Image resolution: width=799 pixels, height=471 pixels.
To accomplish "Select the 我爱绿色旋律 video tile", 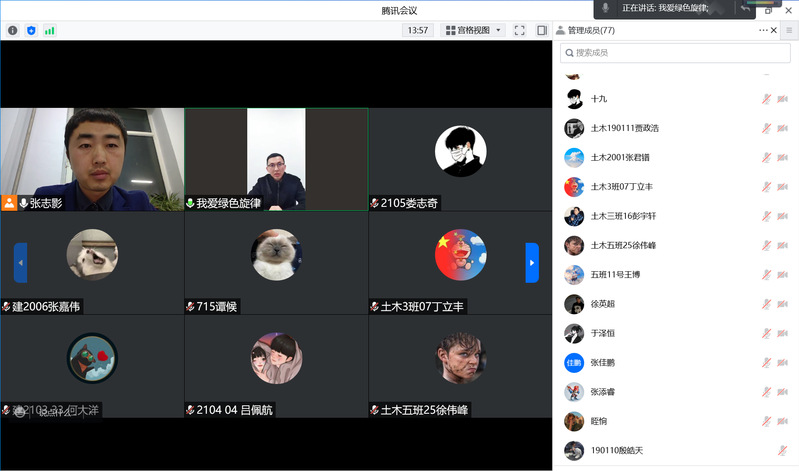I will [276, 159].
